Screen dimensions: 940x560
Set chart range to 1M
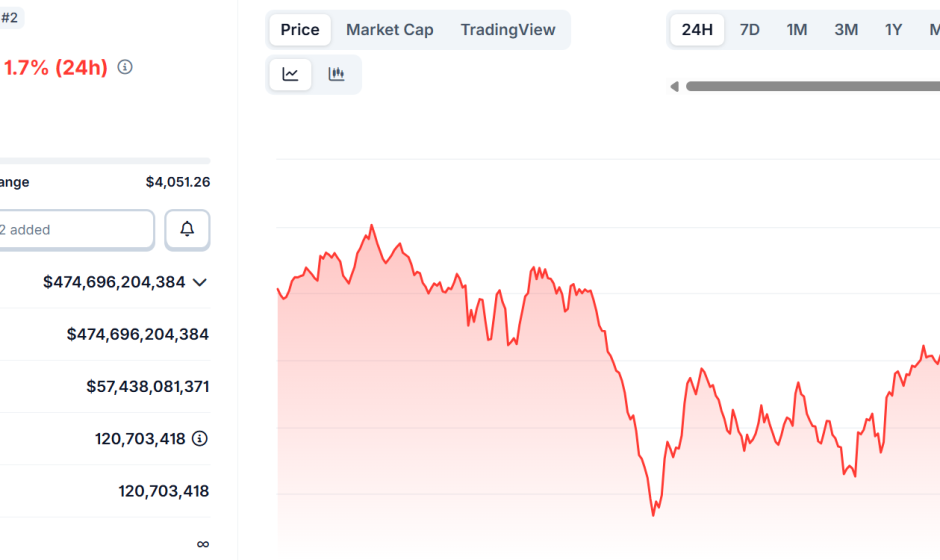pyautogui.click(x=796, y=30)
